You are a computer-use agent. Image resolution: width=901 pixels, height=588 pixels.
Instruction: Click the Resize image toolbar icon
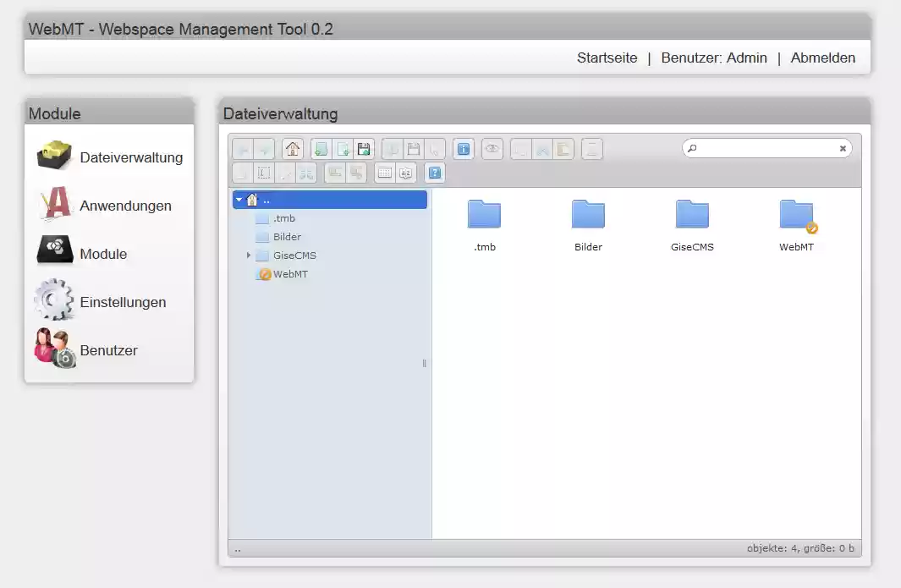306,173
